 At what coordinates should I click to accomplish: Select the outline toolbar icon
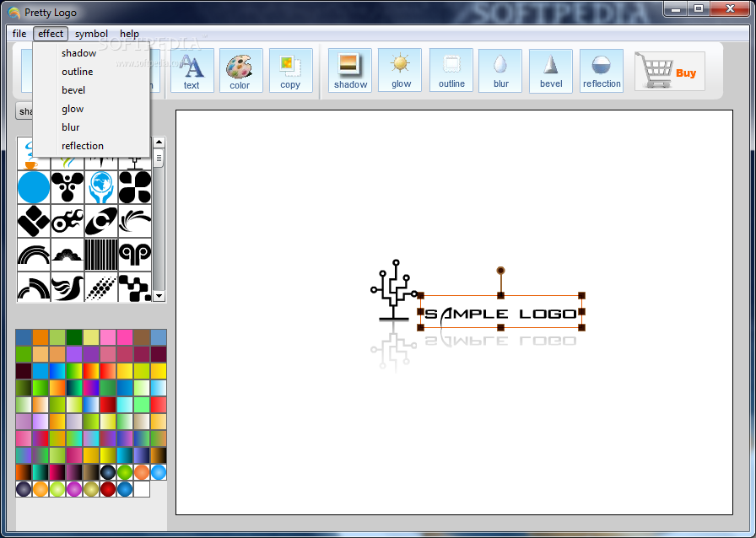pos(451,70)
